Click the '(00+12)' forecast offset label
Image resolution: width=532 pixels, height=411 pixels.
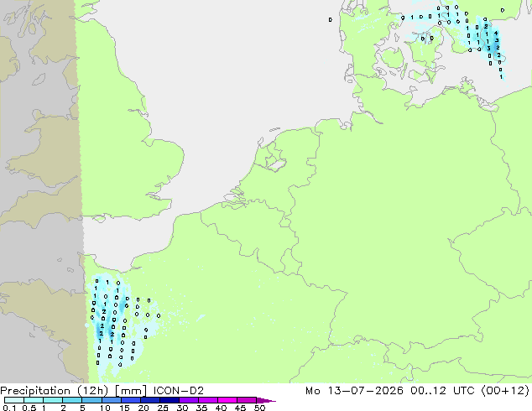pos(505,391)
